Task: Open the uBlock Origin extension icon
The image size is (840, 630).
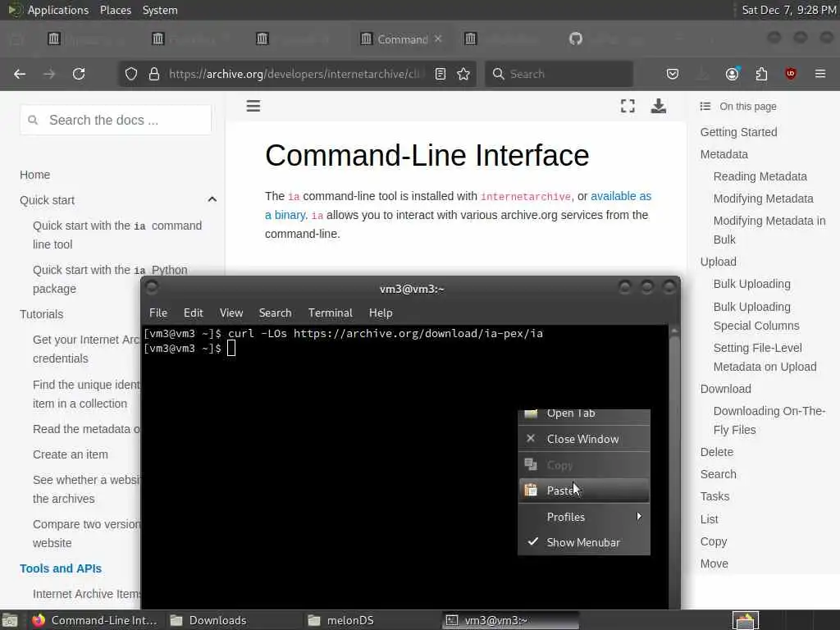Action: coord(791,74)
